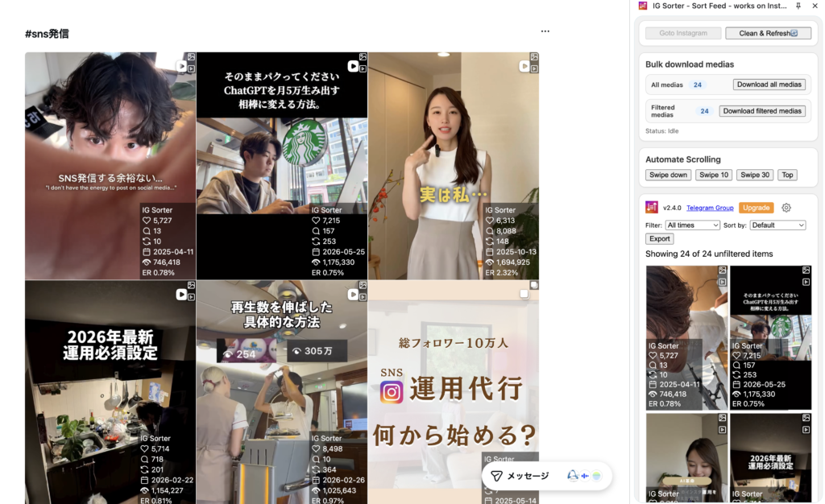Screen dimensions: 825x504
Task: Open the Telegram Group link
Action: pos(710,208)
